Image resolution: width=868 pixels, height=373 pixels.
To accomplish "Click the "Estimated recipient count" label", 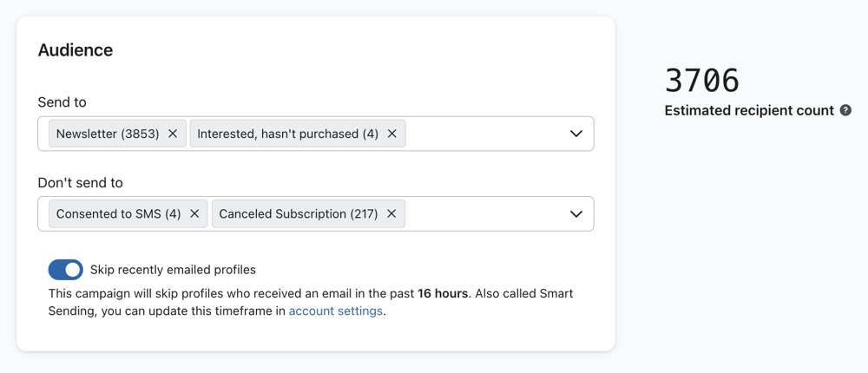I will pos(749,110).
